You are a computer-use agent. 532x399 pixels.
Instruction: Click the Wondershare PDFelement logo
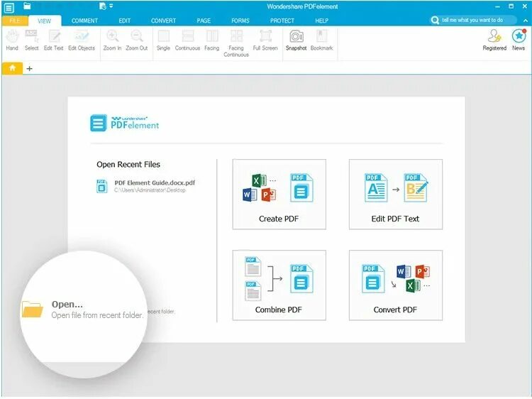pyautogui.click(x=125, y=123)
